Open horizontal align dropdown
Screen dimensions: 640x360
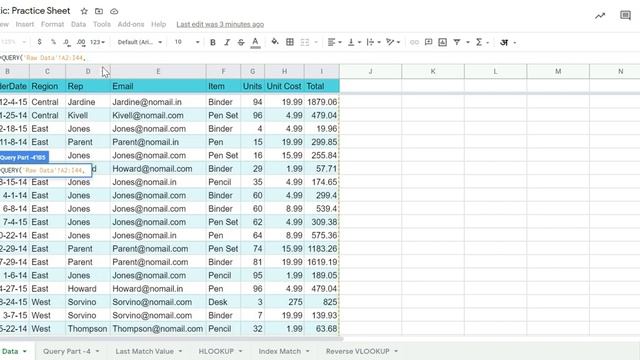point(334,42)
